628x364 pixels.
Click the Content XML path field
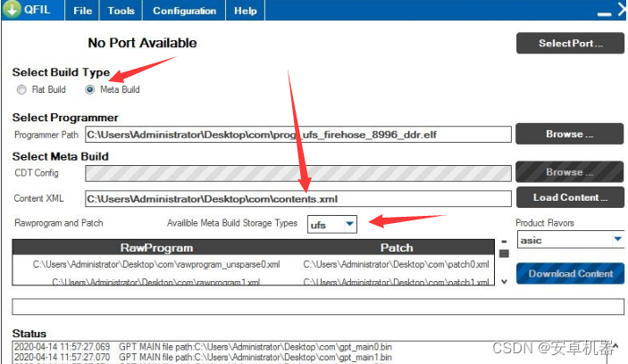[x=298, y=199]
